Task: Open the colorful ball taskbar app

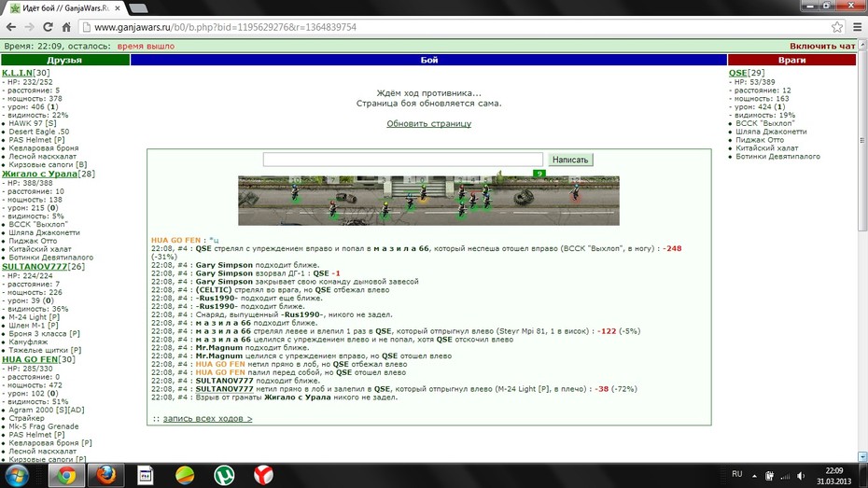Action: coord(185,475)
